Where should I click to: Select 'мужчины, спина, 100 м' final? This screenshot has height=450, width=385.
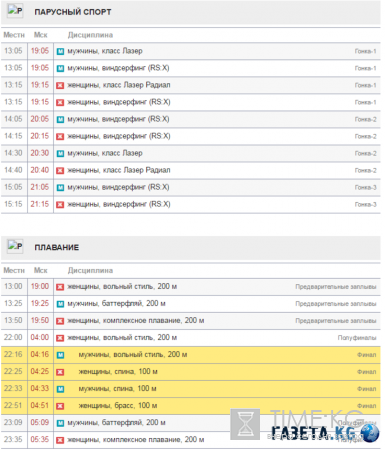118,388
